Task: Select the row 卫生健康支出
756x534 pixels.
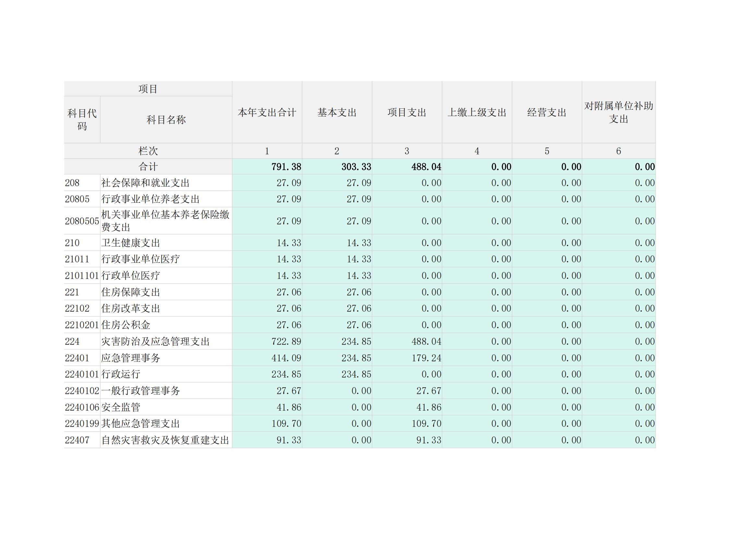Action: tap(360, 243)
